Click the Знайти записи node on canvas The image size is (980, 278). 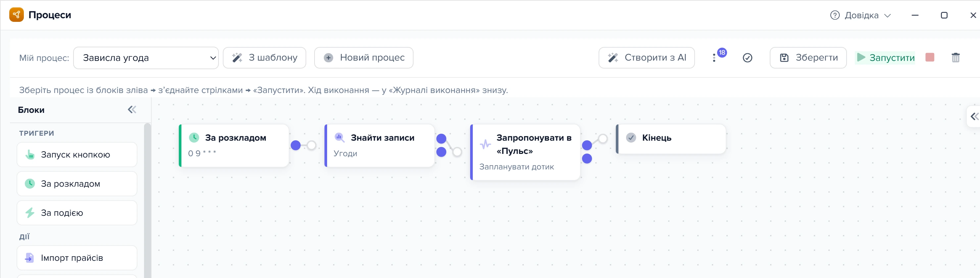click(x=380, y=146)
